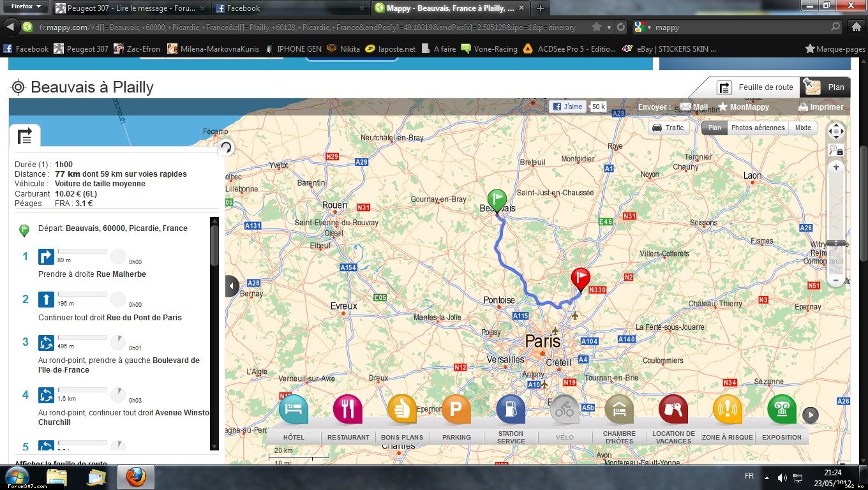
Task: Open Firefox application menu dropdown
Action: click(24, 7)
